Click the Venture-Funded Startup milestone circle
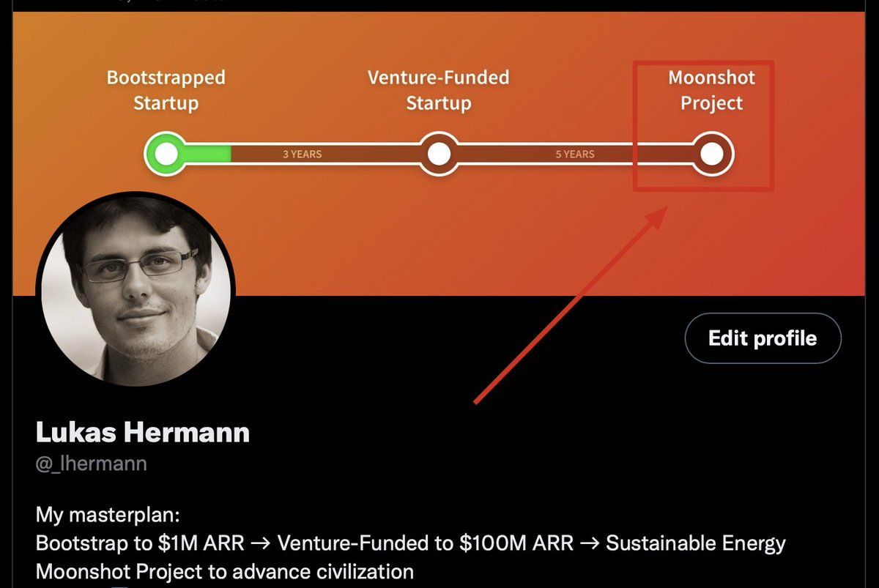879x588 pixels. tap(439, 154)
